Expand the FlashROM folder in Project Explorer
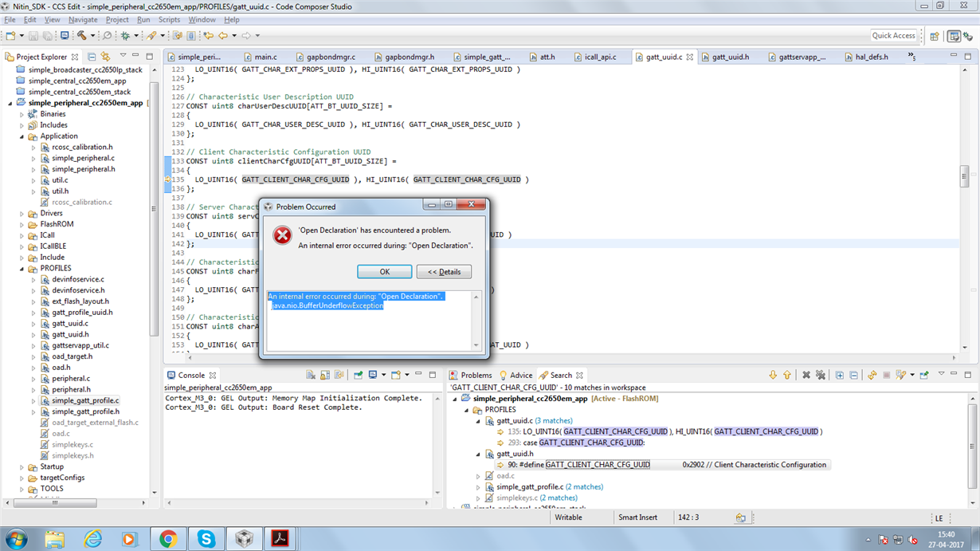Screen dimensions: 980x551 click(x=22, y=225)
